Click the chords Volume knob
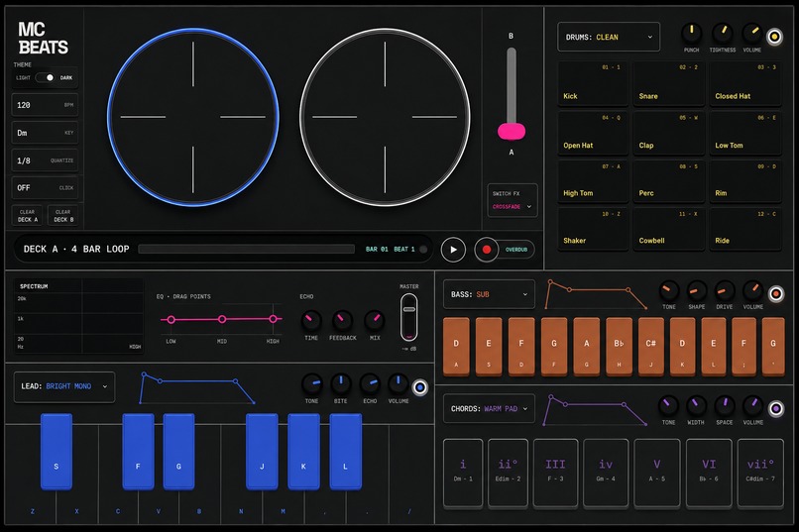Screen dimensions: 799x532 tap(752, 406)
